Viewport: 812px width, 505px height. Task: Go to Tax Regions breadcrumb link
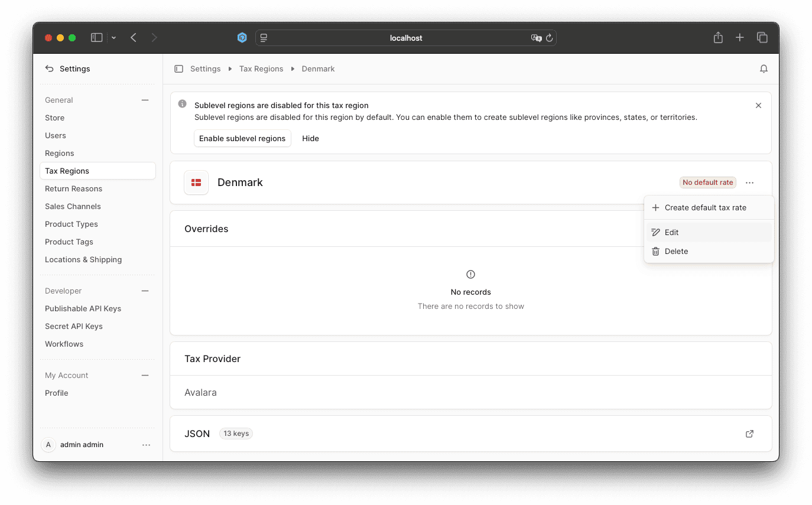(261, 69)
